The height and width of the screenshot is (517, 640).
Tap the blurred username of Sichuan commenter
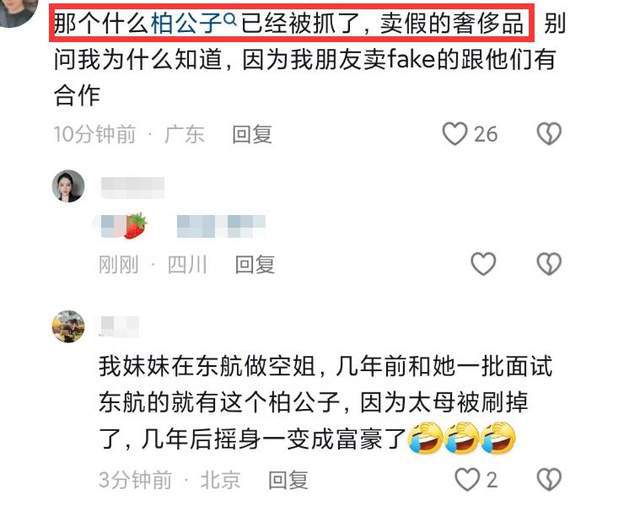click(132, 188)
